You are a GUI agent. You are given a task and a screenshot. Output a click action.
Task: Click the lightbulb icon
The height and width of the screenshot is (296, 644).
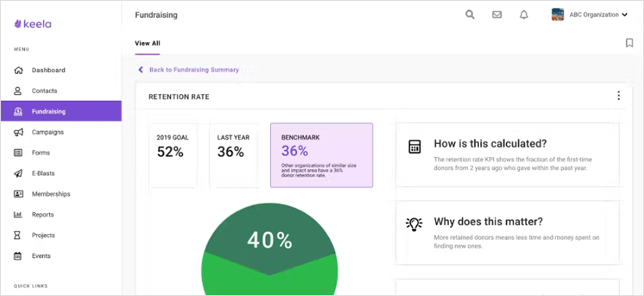414,224
